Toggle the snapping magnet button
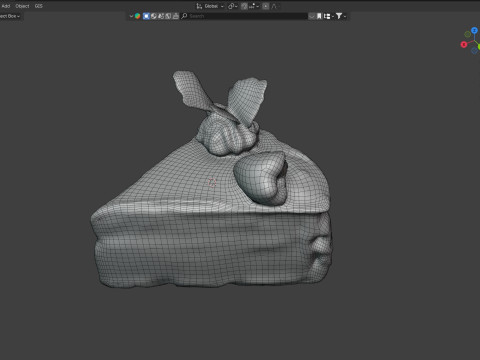Screen dimensions: 480x360 point(244,6)
